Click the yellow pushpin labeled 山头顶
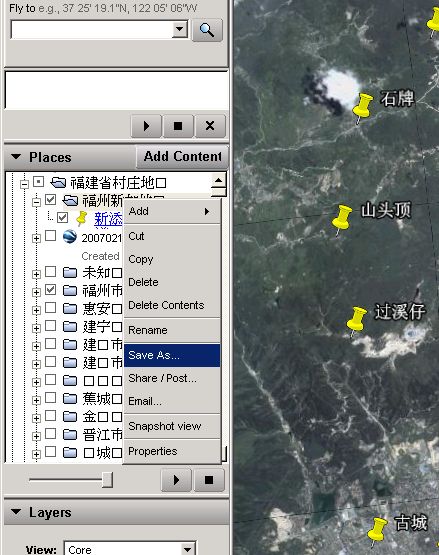Screen dimensions: 439x555 (341, 219)
